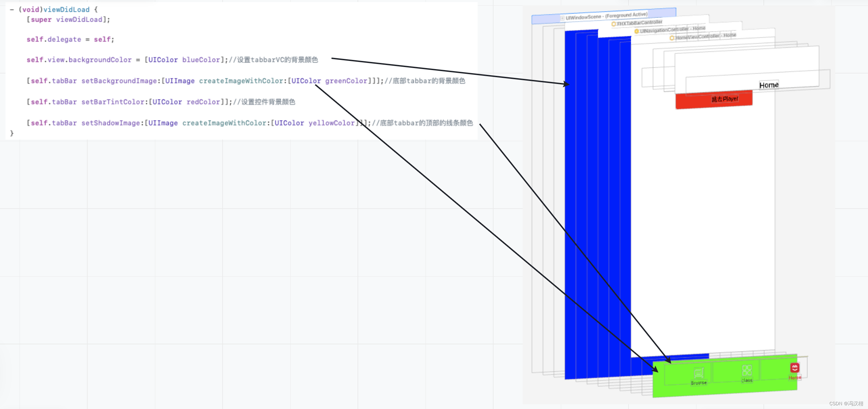Viewport: 868px width, 409px height.
Task: Click the yellow FHXTabBarController icon
Action: click(x=614, y=24)
